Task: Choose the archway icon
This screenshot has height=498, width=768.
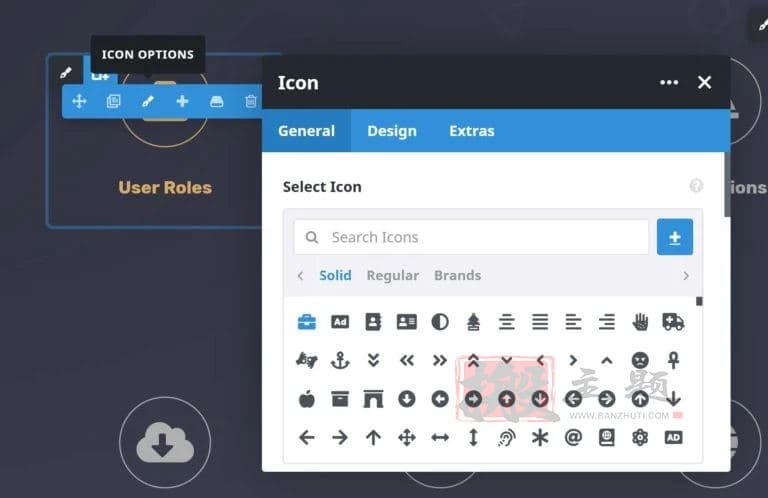Action: click(x=373, y=399)
